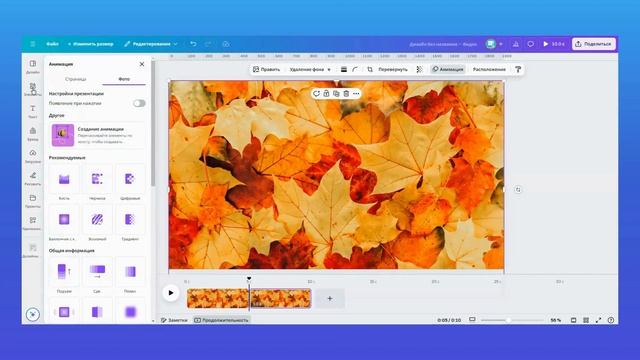The image size is (640, 360).
Task: Open the analytics chart icon
Action: coord(516,44)
